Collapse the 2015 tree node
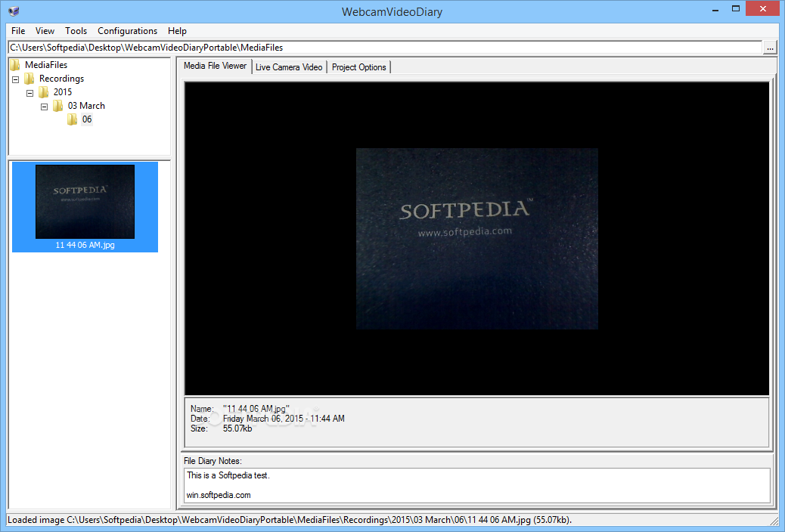The width and height of the screenshot is (785, 532). tap(30, 93)
